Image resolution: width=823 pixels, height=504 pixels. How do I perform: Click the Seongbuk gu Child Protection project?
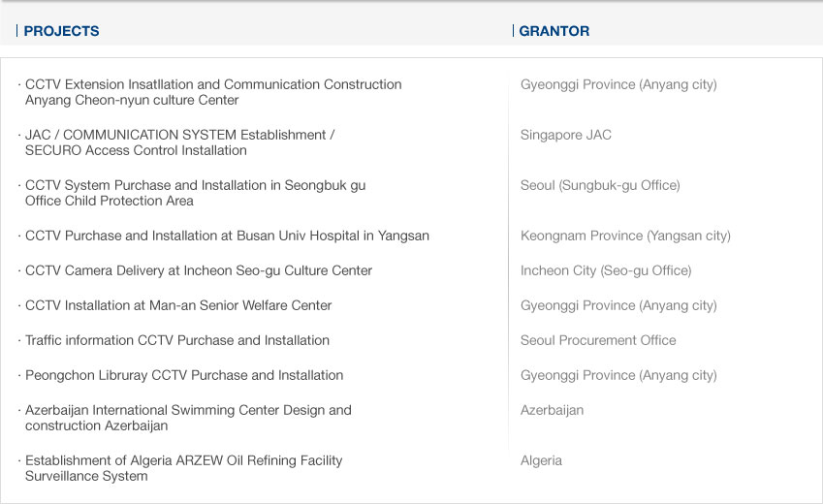[x=195, y=193]
